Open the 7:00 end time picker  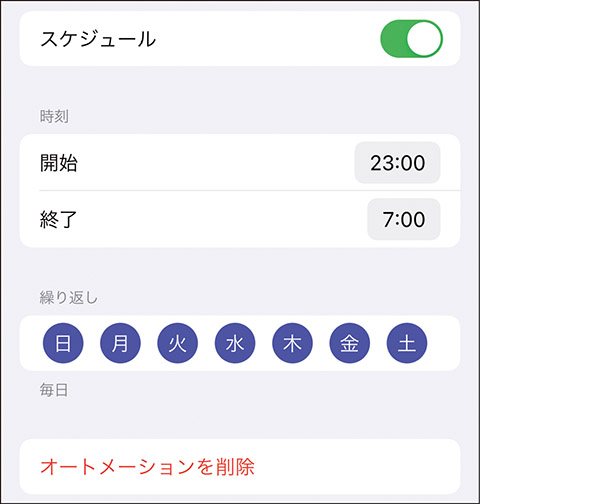(404, 219)
